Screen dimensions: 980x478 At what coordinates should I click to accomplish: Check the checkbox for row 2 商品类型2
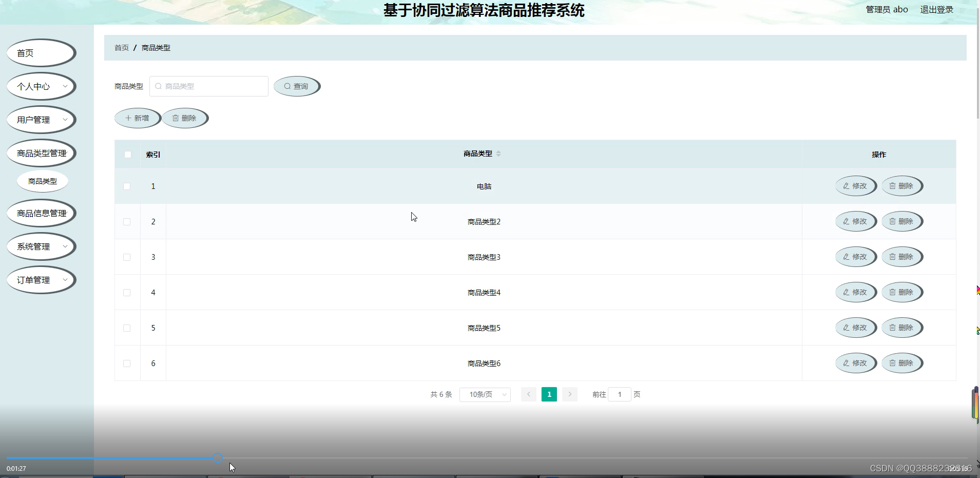(127, 222)
